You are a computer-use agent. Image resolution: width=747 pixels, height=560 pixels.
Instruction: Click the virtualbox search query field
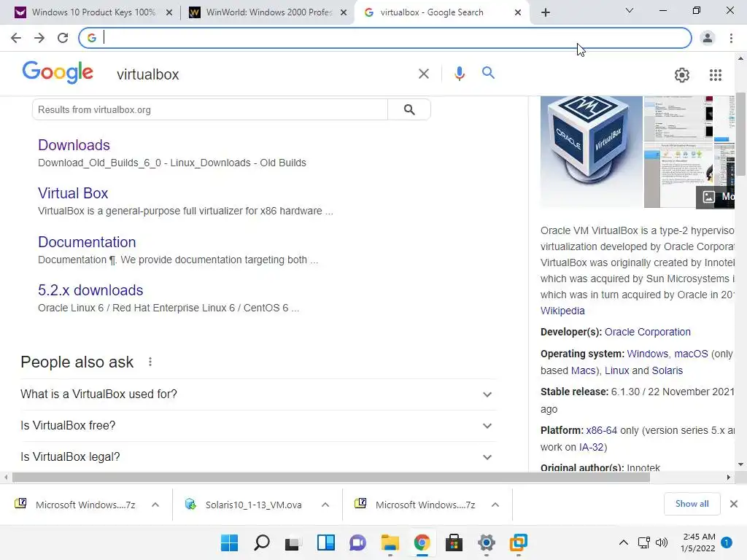pyautogui.click(x=262, y=74)
